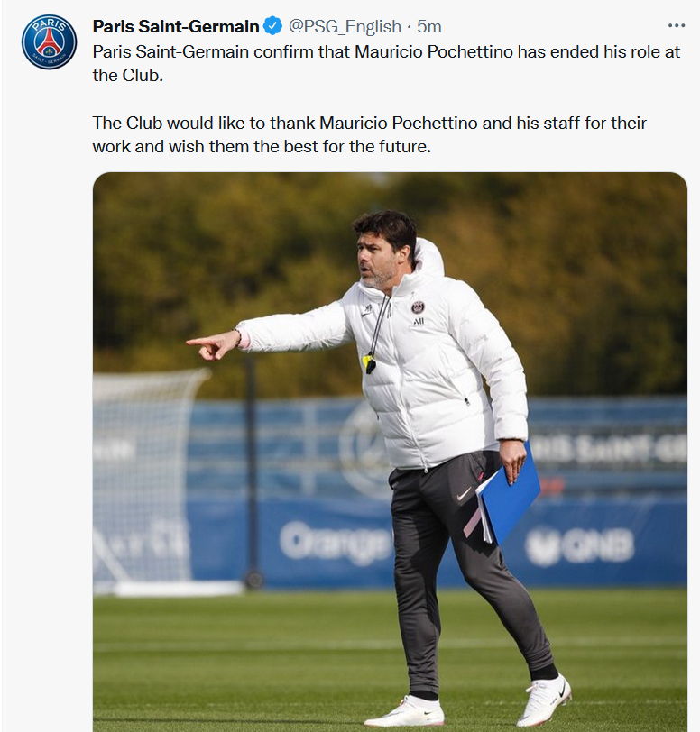Click the blue verified checkmark badge
700x732 pixels.
tap(273, 26)
